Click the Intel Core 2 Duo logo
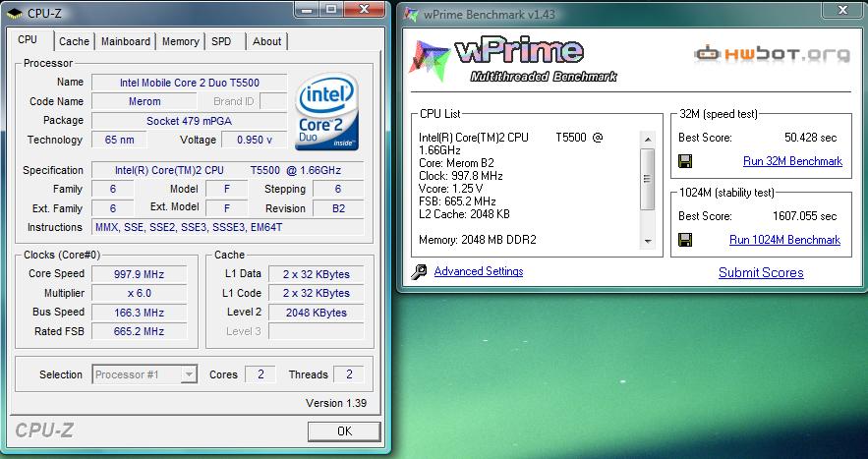Screen dimensions: 868x459 [327, 112]
